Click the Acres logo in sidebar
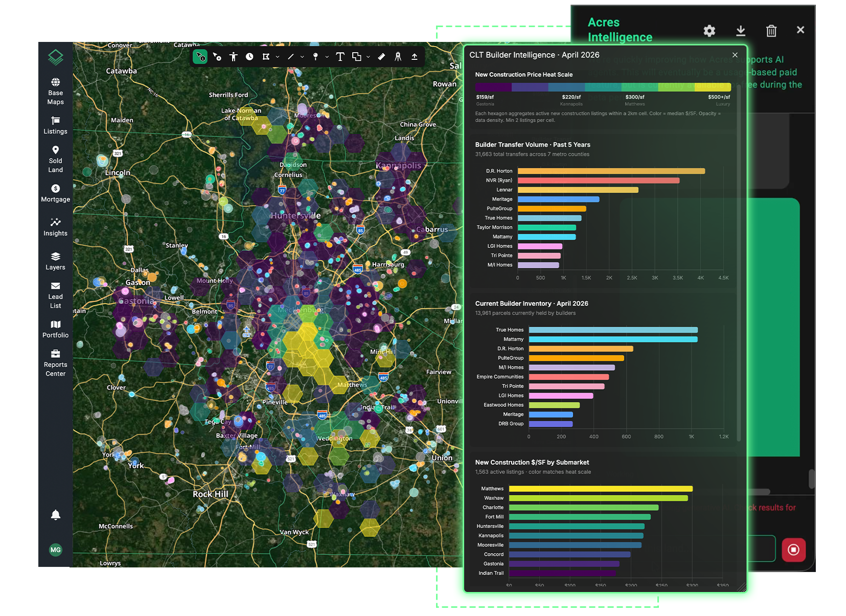Image resolution: width=846 pixels, height=616 pixels. coord(55,57)
